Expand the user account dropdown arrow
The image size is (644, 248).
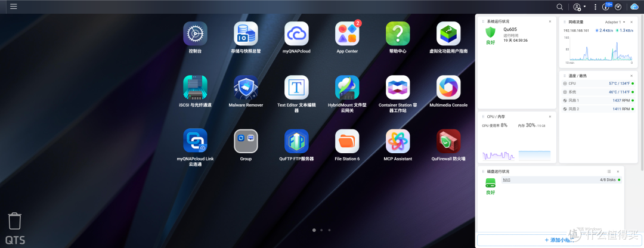[x=584, y=7]
